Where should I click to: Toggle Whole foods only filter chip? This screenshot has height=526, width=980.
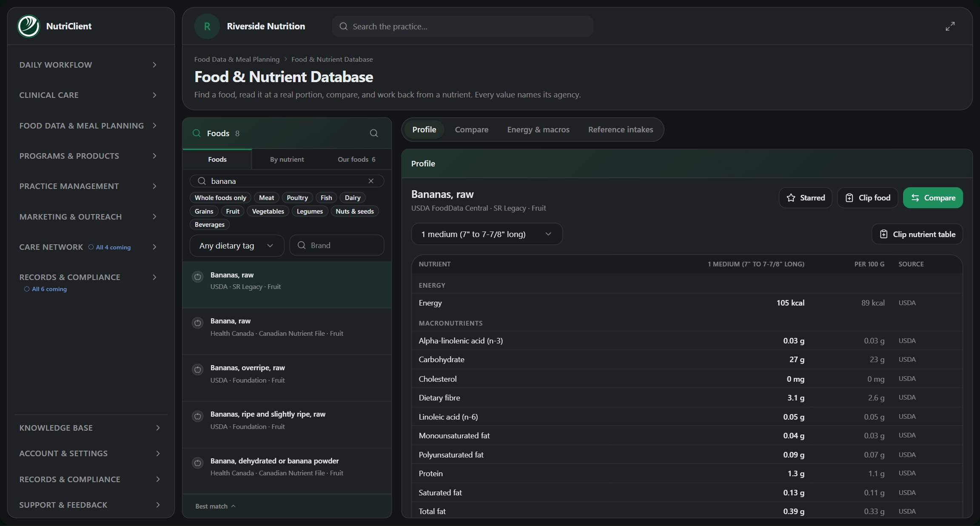click(220, 198)
